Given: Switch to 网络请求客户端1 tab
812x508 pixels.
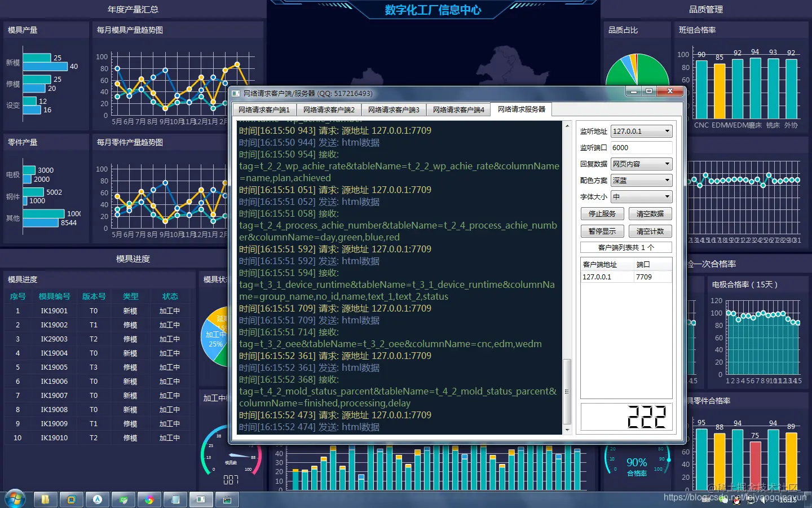Looking at the screenshot, I should point(264,110).
